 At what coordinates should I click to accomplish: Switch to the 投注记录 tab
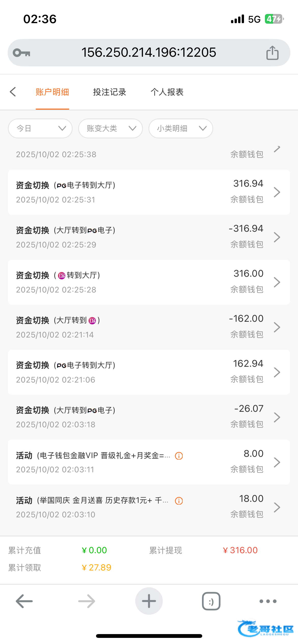[110, 92]
